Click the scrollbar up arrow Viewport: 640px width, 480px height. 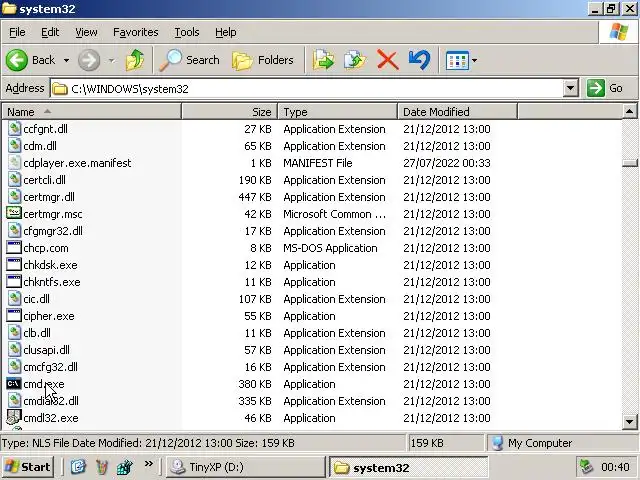(630, 111)
